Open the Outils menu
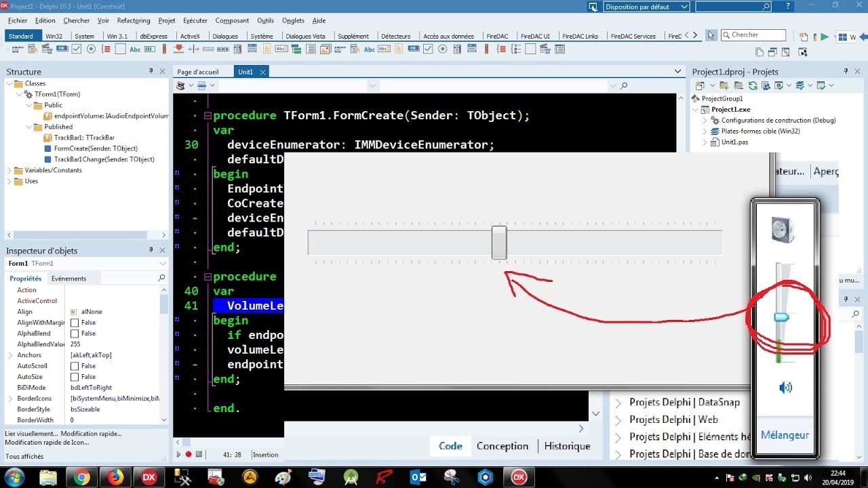Viewport: 868px width, 488px height. [x=266, y=20]
